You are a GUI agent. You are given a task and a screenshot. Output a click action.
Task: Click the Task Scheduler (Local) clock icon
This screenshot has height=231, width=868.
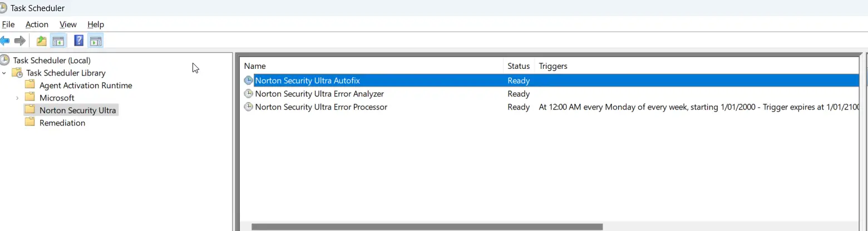(x=5, y=60)
